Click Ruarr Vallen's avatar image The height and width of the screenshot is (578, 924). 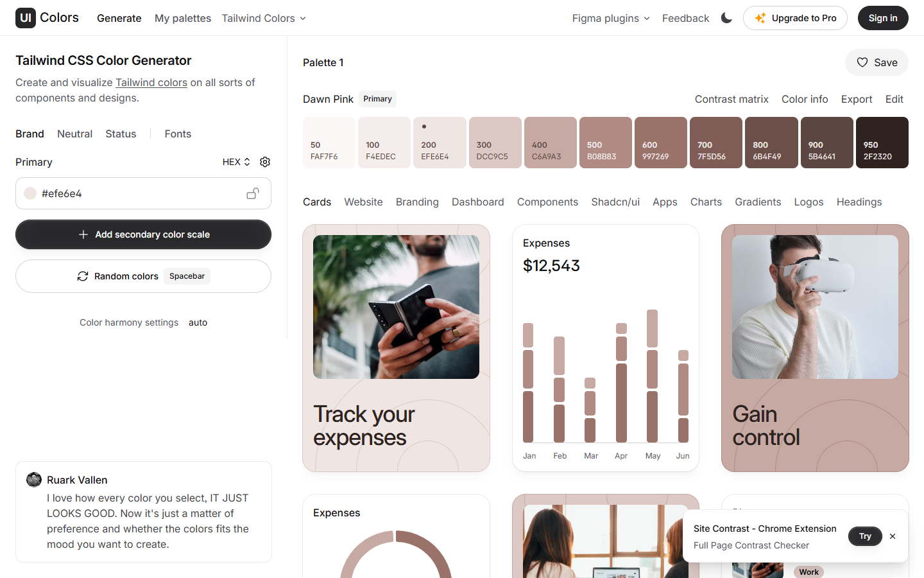pyautogui.click(x=34, y=480)
